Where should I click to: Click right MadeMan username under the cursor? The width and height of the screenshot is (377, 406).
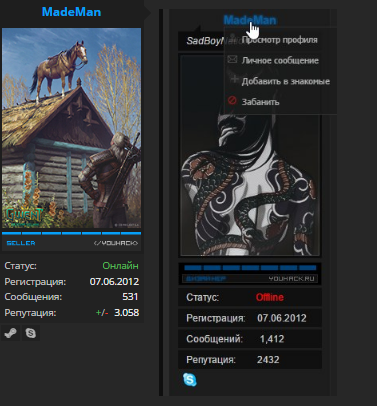[x=250, y=20]
